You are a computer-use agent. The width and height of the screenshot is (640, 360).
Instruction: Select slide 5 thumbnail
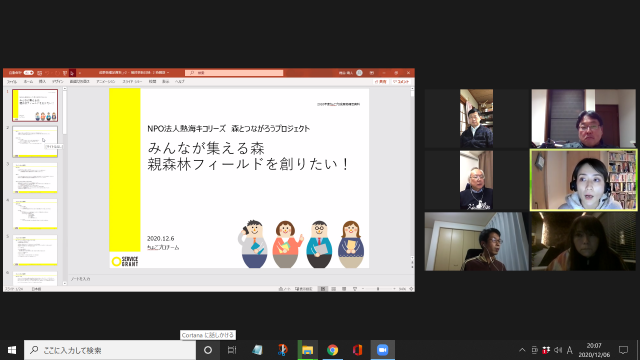coord(35,250)
